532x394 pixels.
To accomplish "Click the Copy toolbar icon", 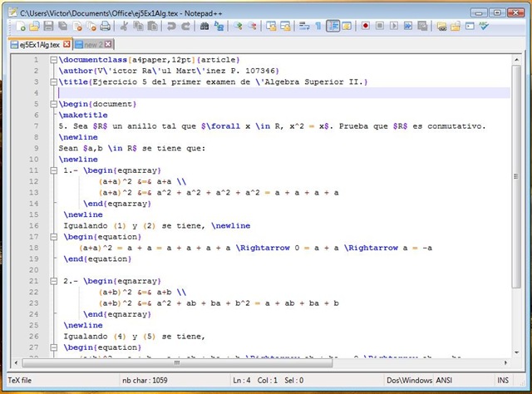I will pos(138,26).
